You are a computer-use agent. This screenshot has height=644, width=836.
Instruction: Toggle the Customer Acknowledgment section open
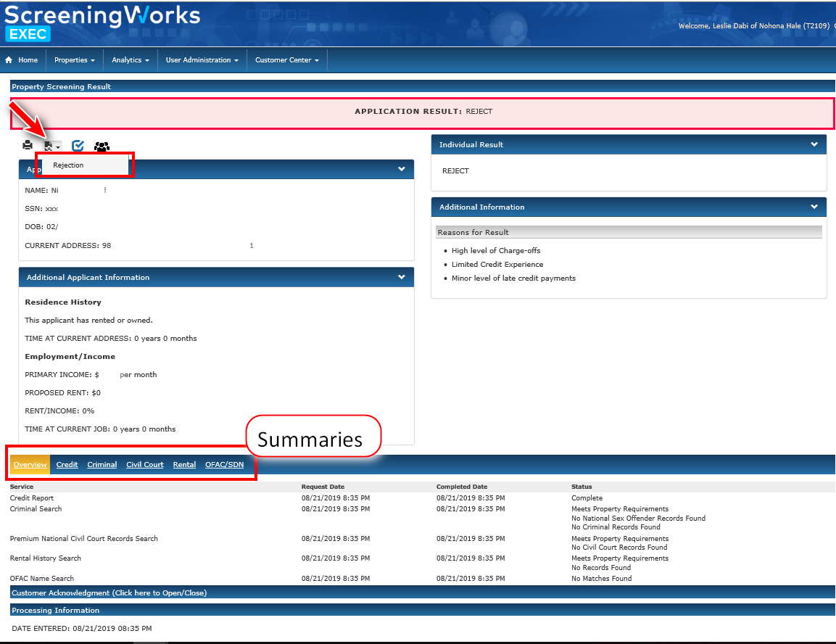tap(422, 593)
